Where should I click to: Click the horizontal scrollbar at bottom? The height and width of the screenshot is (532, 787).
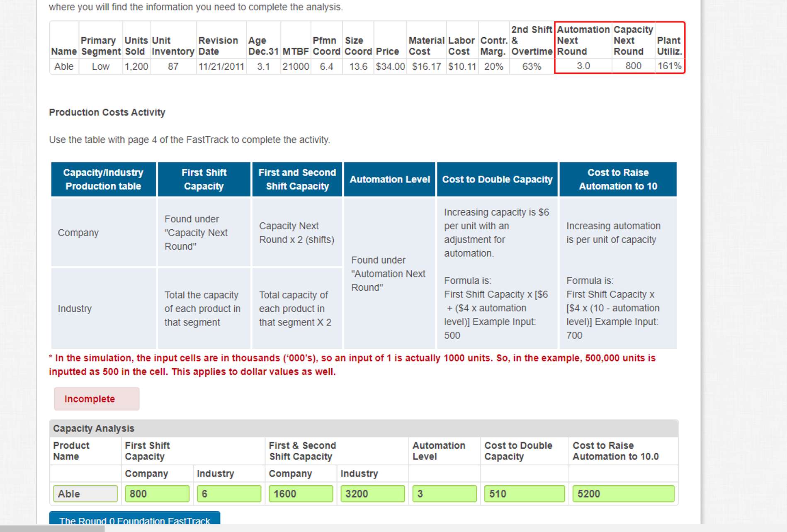[52, 528]
